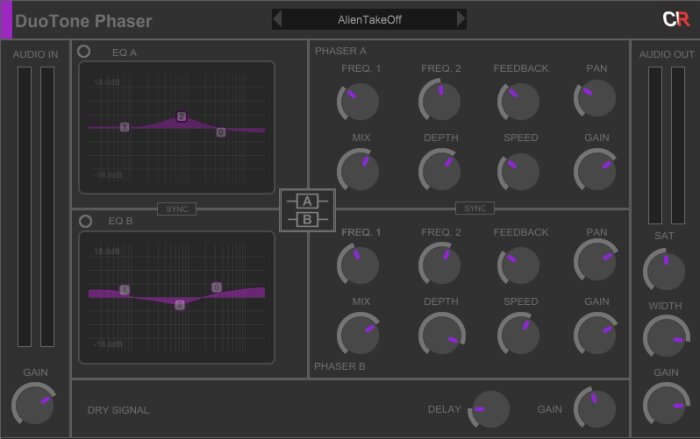Select EQ B band node 0

point(217,287)
